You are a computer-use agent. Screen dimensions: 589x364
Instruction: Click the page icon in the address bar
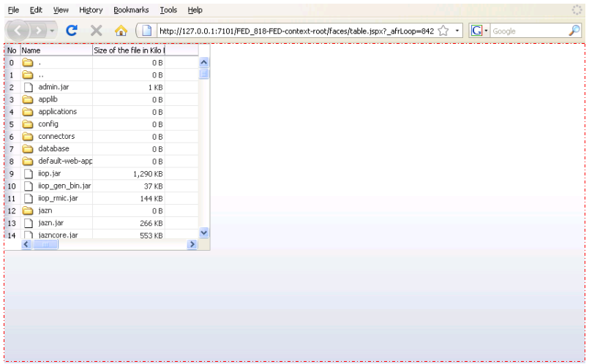click(147, 31)
